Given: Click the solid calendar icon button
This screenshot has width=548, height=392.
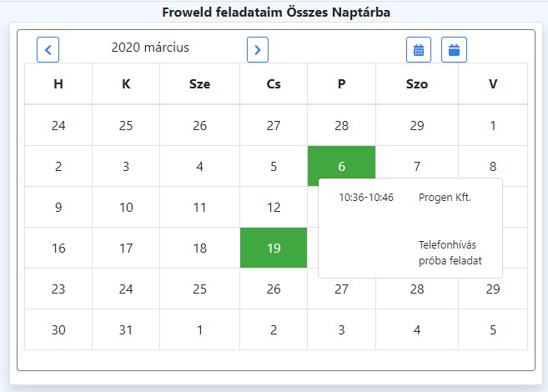Looking at the screenshot, I should pos(455,49).
